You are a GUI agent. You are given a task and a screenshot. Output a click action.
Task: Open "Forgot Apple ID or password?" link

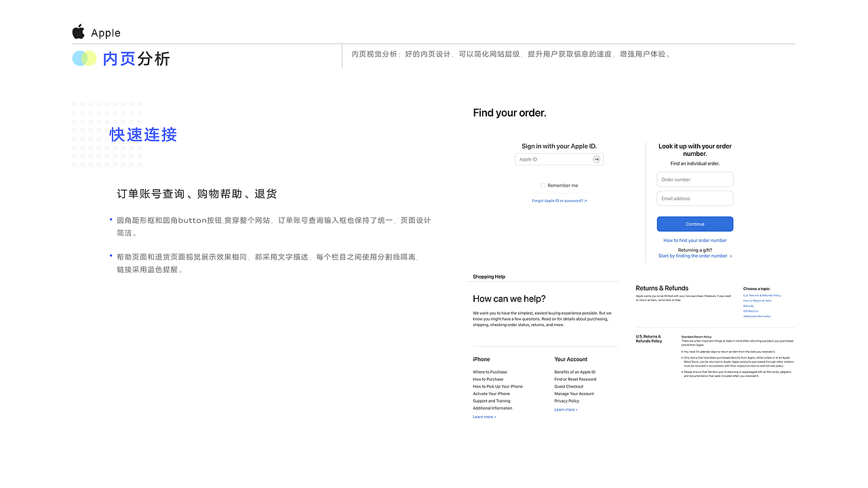557,201
